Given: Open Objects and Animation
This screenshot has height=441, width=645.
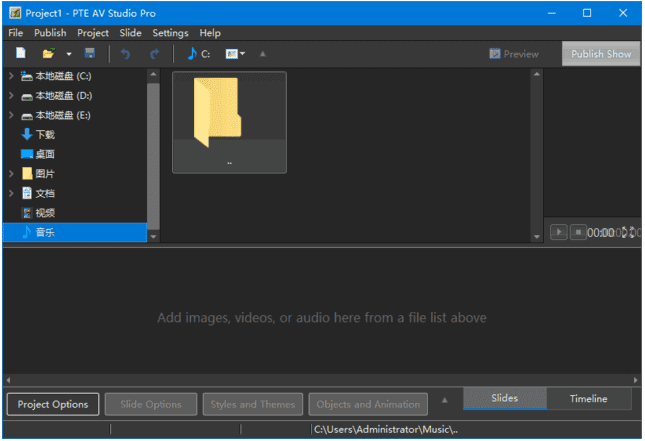Looking at the screenshot, I should (368, 404).
